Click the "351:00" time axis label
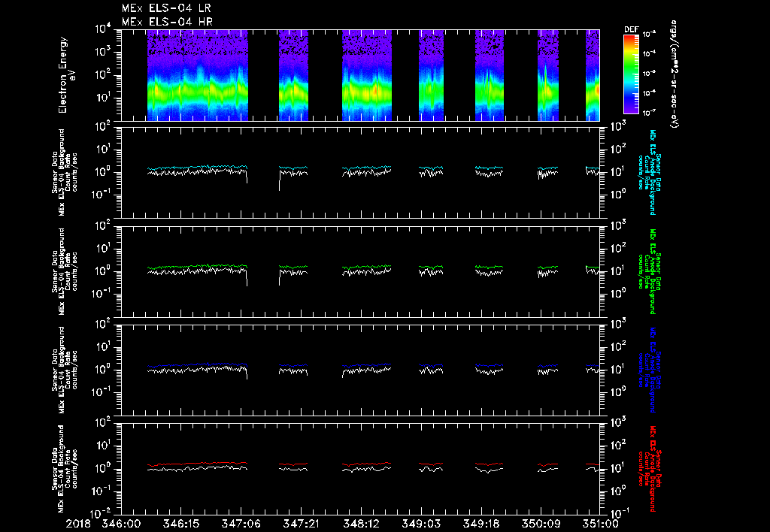 coord(599,524)
